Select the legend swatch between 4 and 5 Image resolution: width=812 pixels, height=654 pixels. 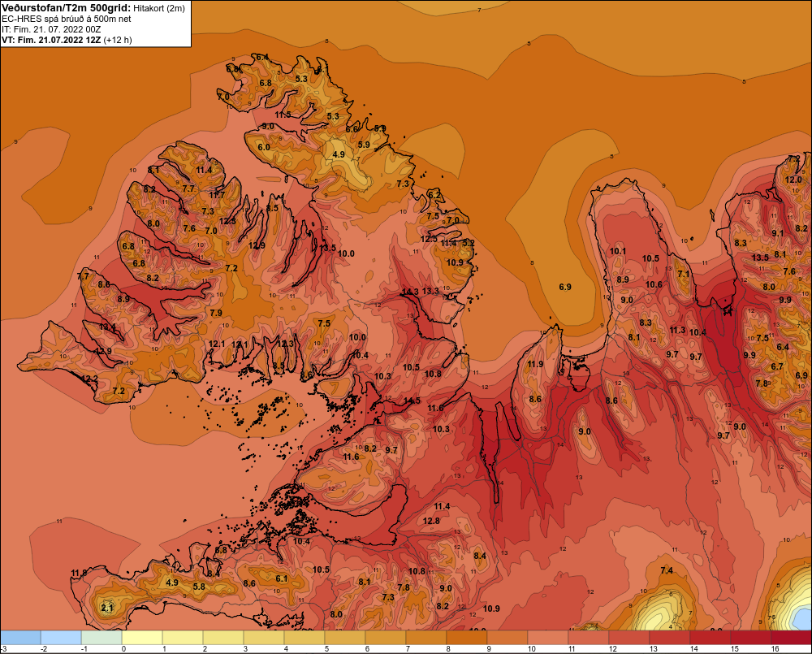[x=304, y=637]
